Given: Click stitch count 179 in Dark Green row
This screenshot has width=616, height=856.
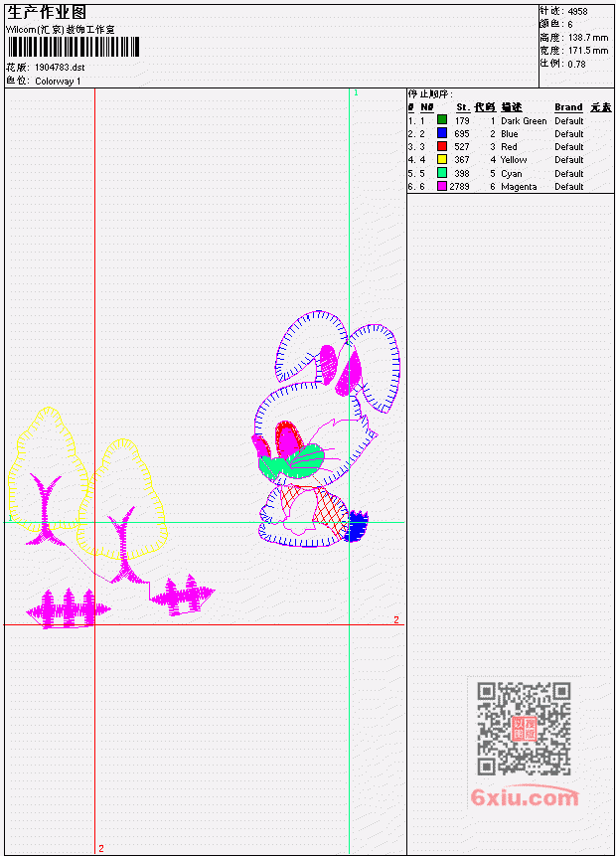Looking at the screenshot, I should 462,120.
